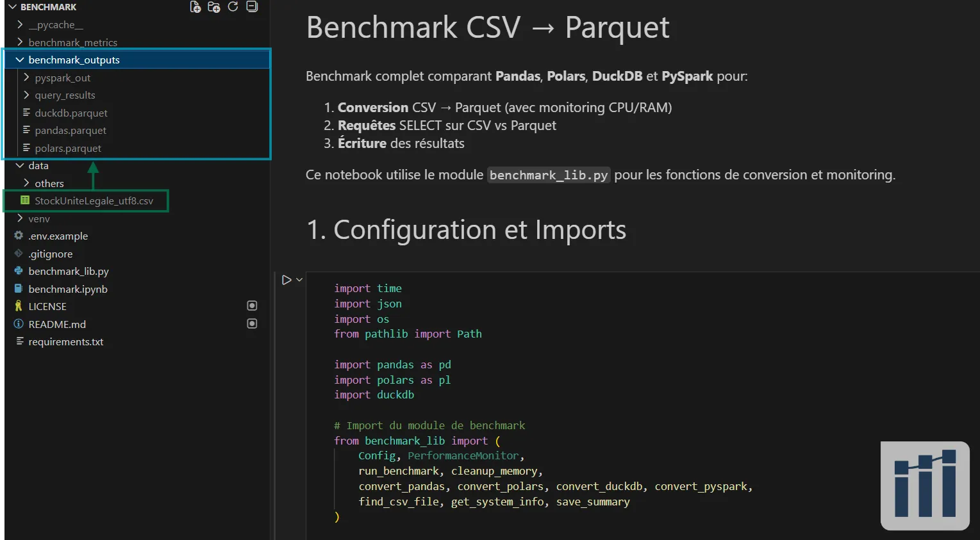Open the .env.example settings file
This screenshot has height=540, width=980.
[58, 236]
